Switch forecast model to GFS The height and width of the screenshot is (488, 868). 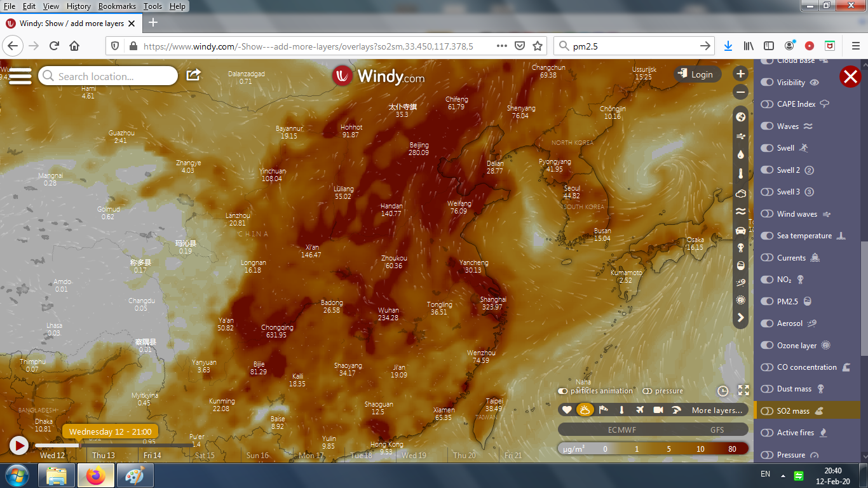tap(717, 430)
